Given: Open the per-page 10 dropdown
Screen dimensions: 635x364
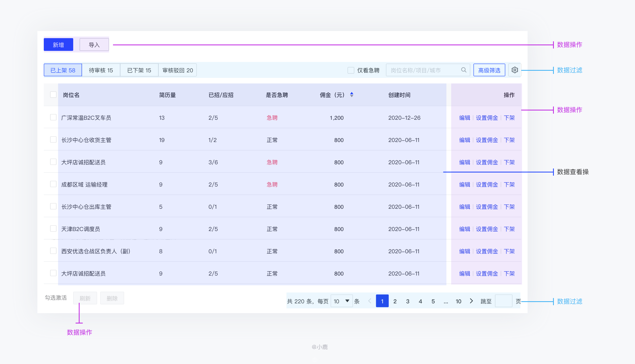Looking at the screenshot, I should pos(341,301).
